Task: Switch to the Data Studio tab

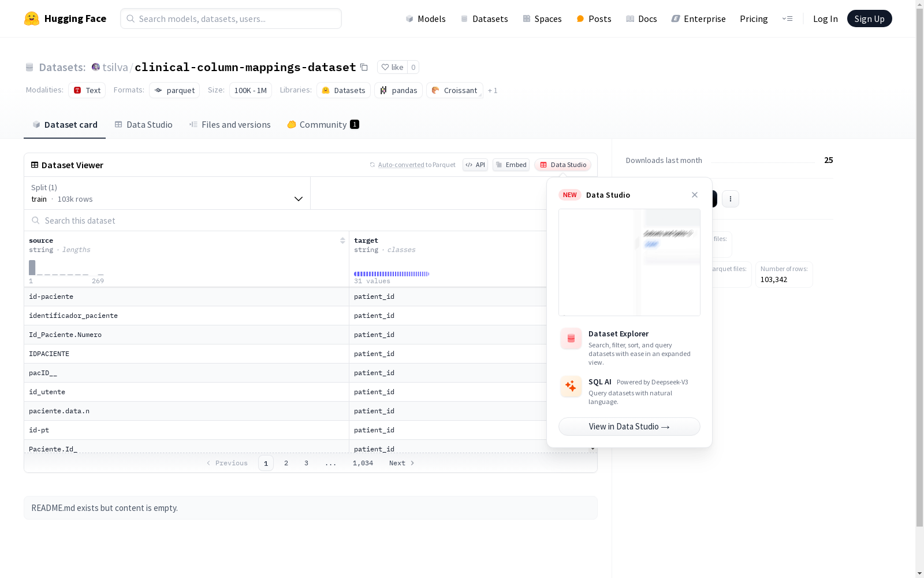Action: click(x=143, y=124)
